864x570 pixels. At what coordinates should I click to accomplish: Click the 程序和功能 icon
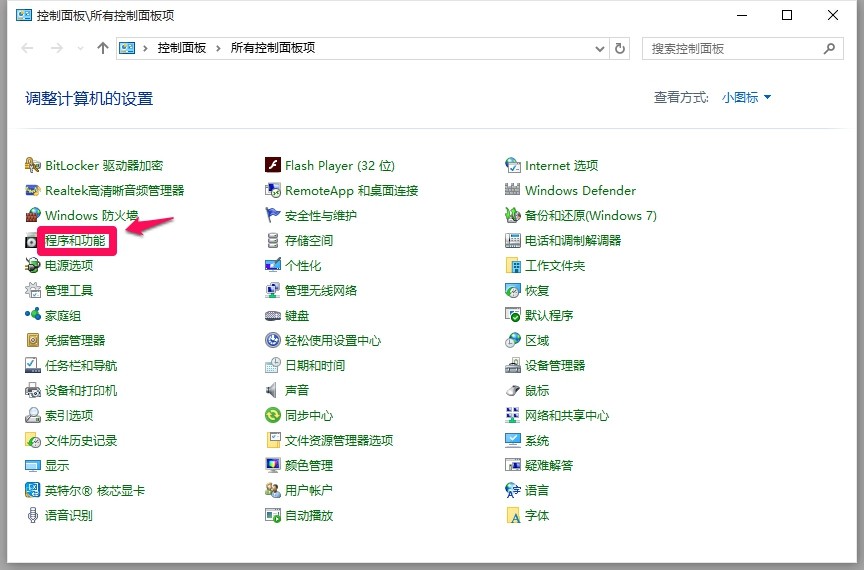click(x=32, y=240)
